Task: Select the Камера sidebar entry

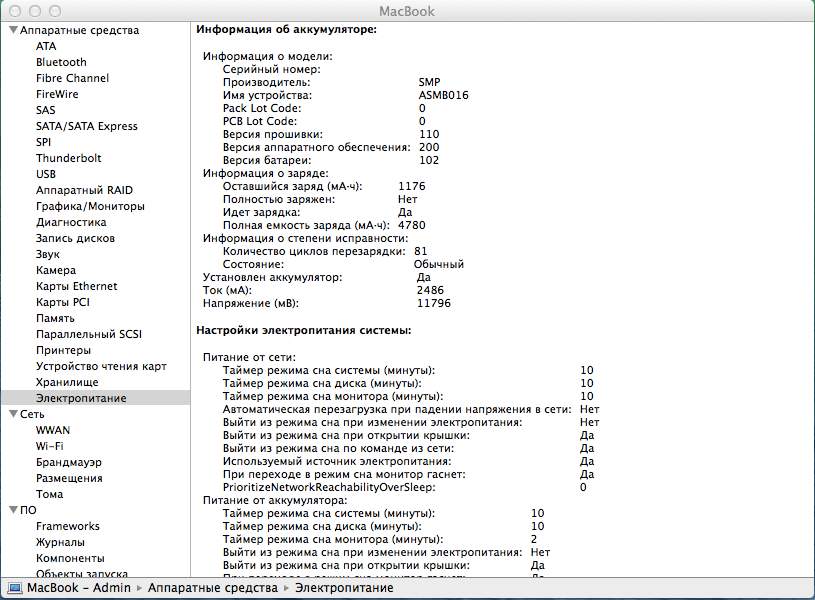Action: click(56, 270)
